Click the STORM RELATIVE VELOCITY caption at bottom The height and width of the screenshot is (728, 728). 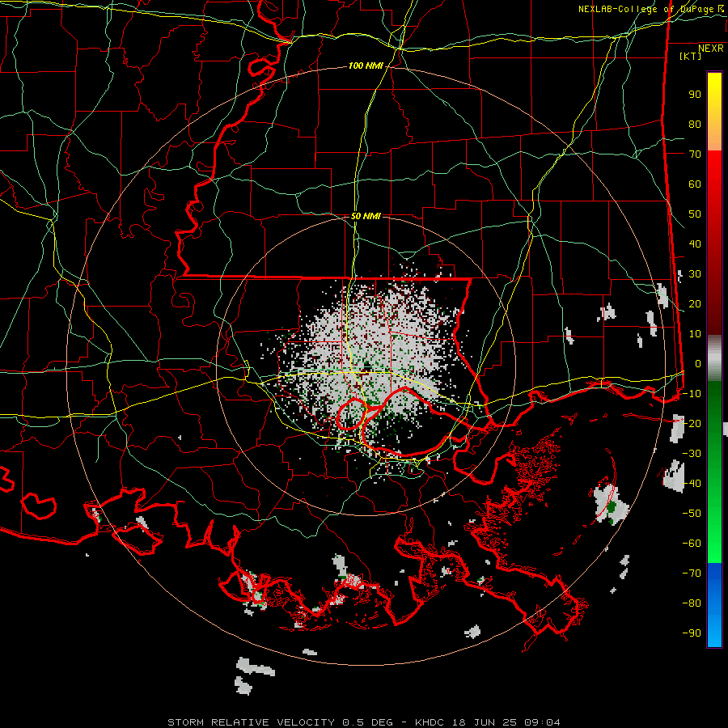pos(363,722)
